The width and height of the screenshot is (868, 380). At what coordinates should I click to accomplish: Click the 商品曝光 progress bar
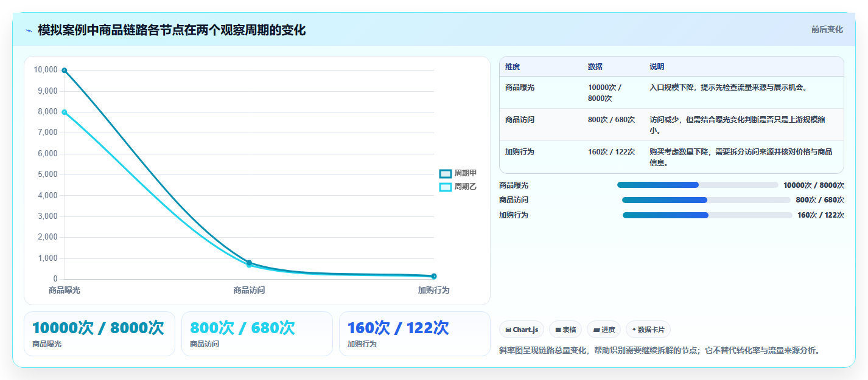tap(698, 185)
